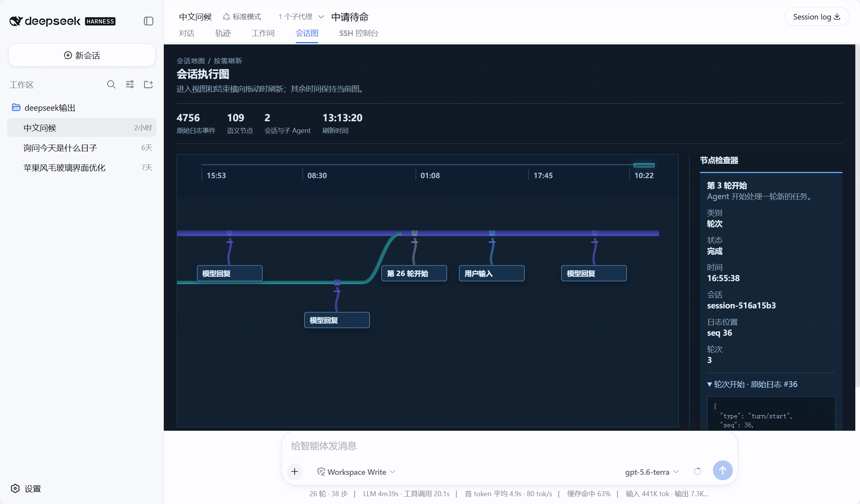The image size is (860, 504).
Task: Select the 用户输入 node
Action: 492,273
